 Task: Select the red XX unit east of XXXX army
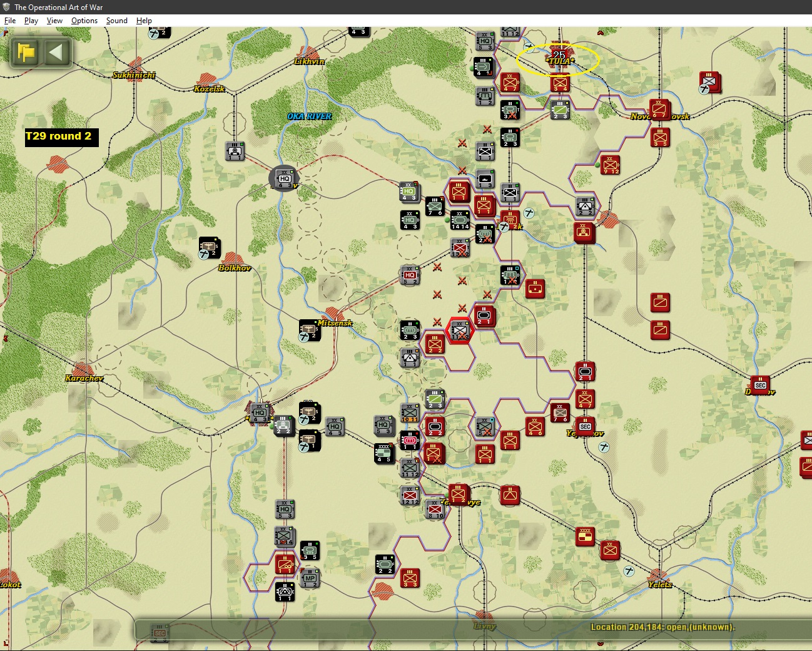point(610,550)
